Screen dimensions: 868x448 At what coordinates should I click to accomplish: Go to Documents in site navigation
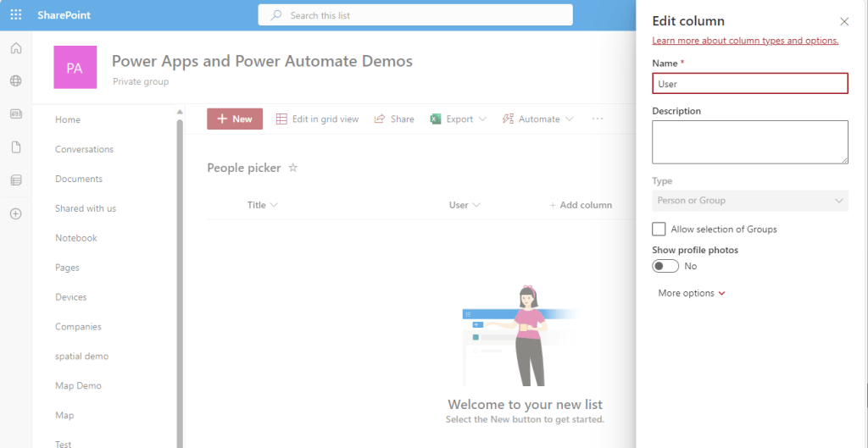(79, 179)
